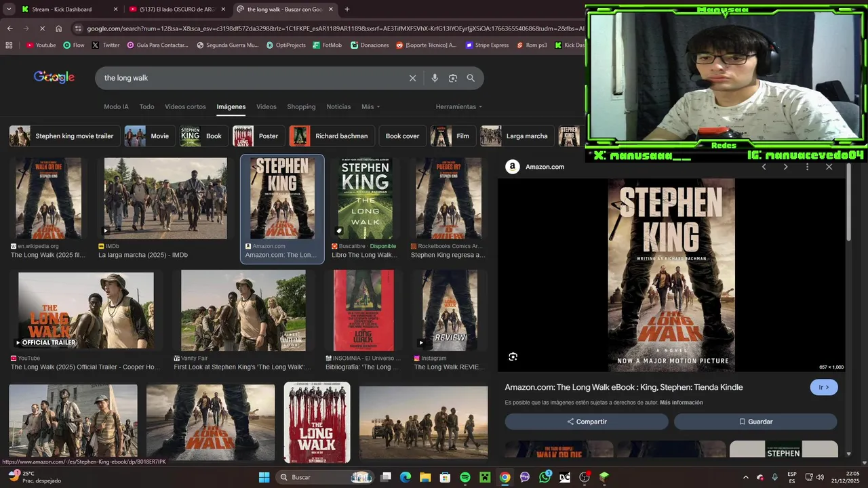The image size is (868, 488).
Task: Expand the Herramientas tools dropdown
Action: click(459, 107)
